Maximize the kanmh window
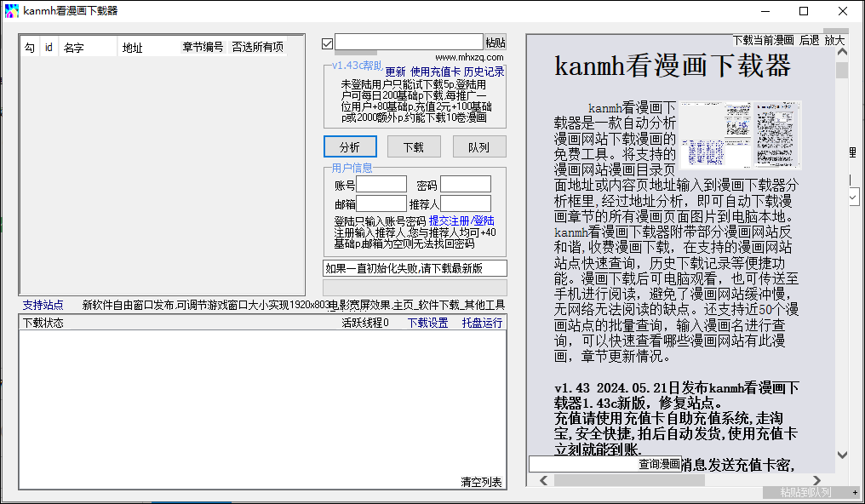Screen dimensions: 865x504 click(804, 11)
